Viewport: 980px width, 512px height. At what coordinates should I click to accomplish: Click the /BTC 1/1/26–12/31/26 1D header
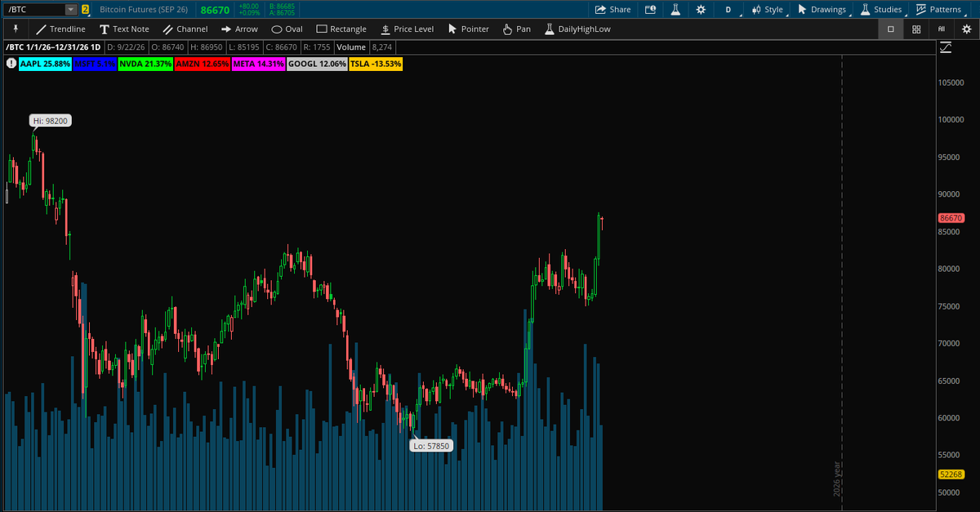tap(52, 47)
